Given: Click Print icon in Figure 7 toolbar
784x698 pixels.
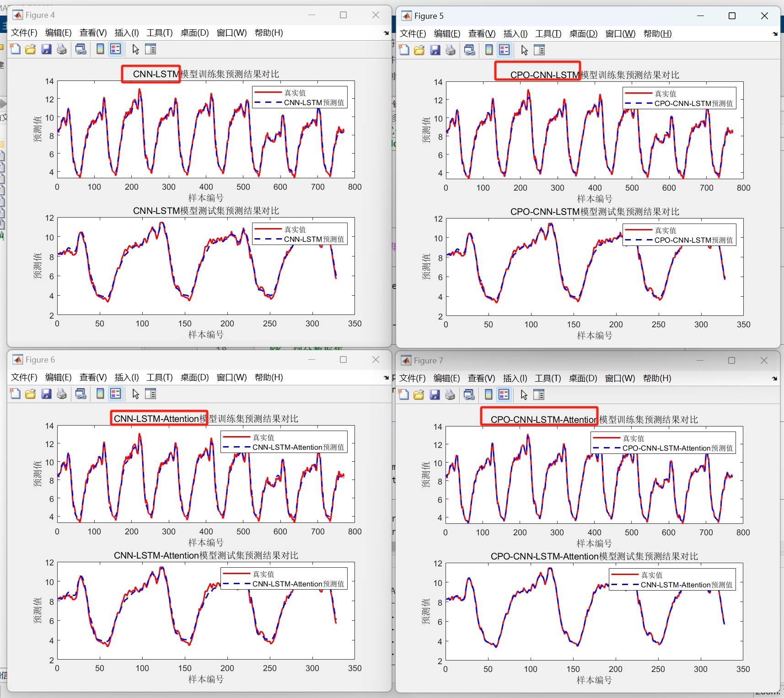Looking at the screenshot, I should pyautogui.click(x=450, y=394).
